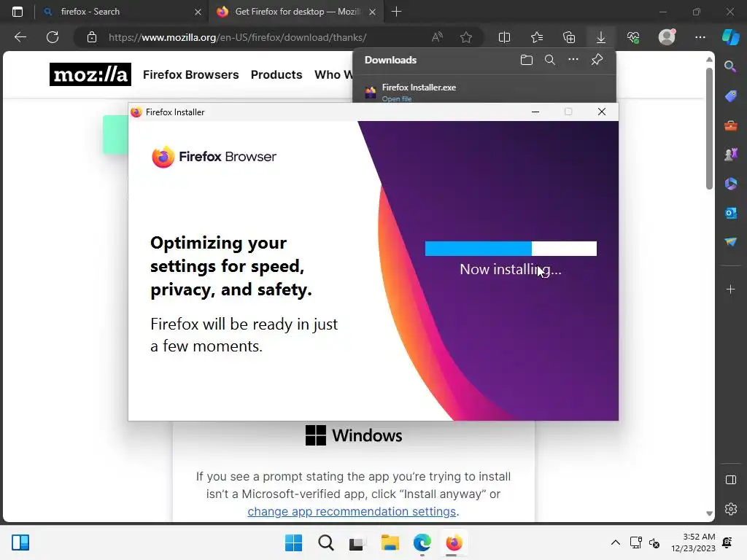Open more options in Downloads panel
747x560 pixels.
pos(573,60)
